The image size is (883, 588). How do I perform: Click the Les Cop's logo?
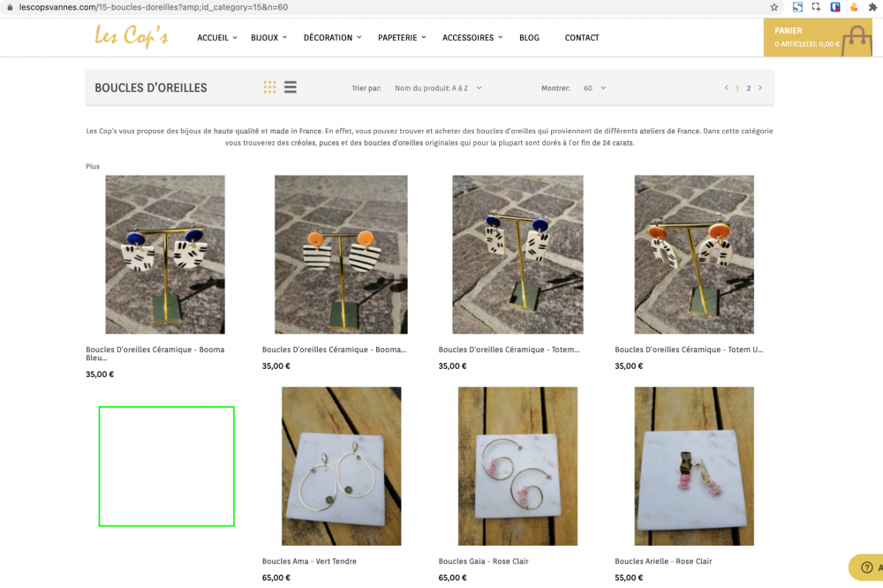click(132, 36)
